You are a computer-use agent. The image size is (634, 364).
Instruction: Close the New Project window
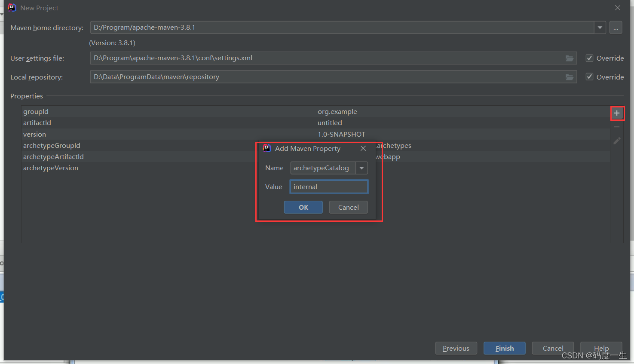618,8
